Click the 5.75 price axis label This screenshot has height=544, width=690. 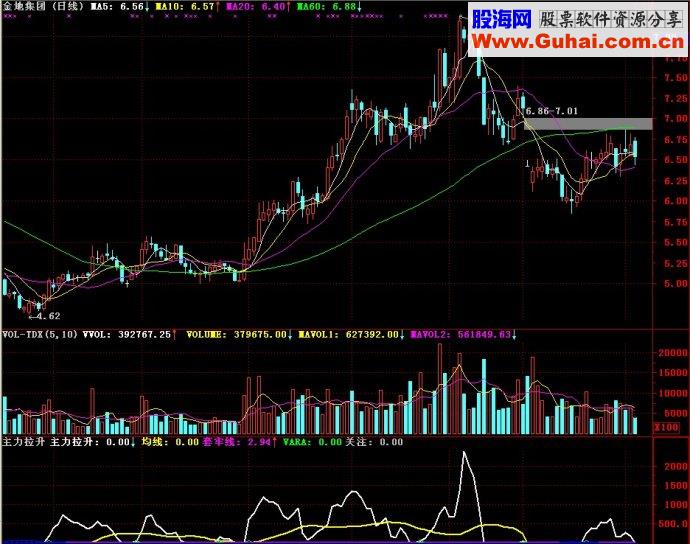[675, 222]
